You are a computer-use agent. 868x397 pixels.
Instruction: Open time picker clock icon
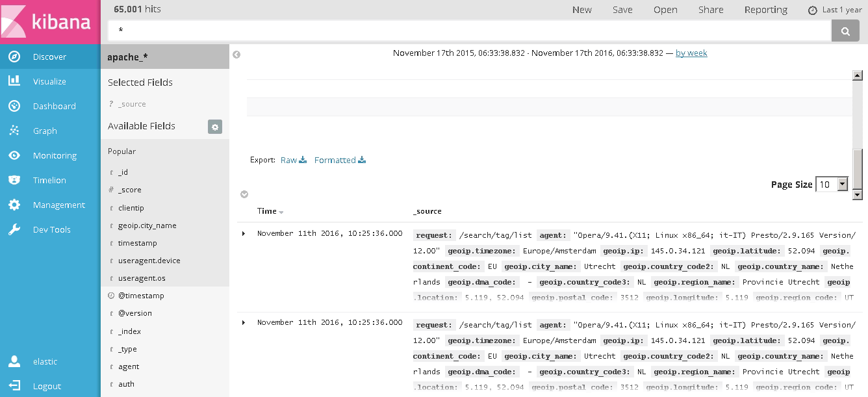point(812,10)
